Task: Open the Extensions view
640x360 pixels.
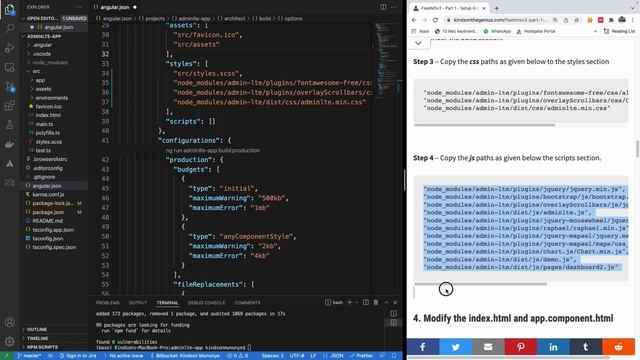Action: [x=9, y=106]
